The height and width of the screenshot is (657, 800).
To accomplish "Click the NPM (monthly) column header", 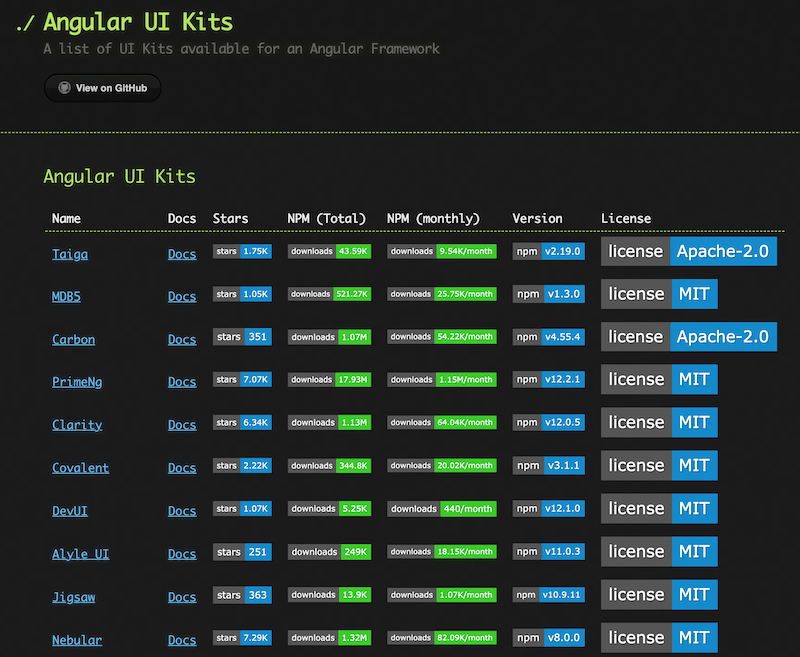I will tap(433, 218).
